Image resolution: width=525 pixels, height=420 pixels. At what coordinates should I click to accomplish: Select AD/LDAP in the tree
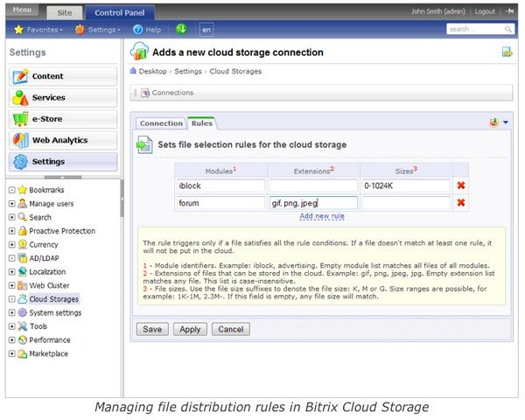click(44, 258)
